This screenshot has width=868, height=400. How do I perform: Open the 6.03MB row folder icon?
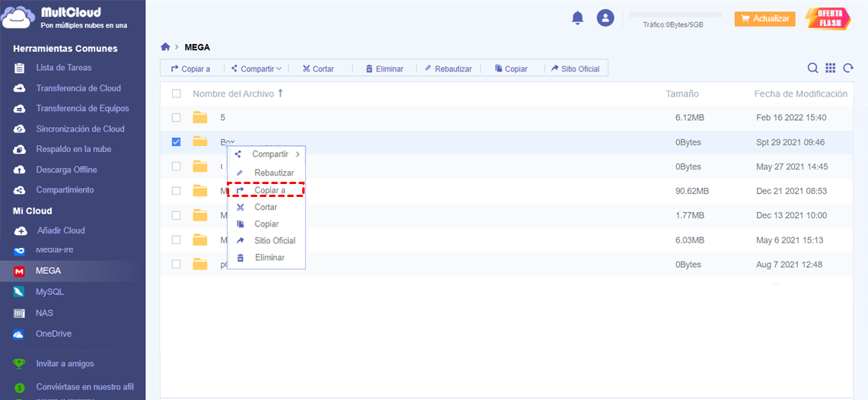[x=199, y=240]
